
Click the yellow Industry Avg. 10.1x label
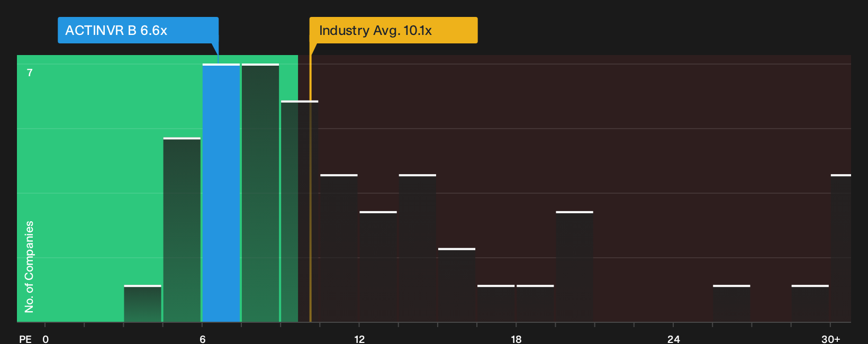click(x=393, y=30)
